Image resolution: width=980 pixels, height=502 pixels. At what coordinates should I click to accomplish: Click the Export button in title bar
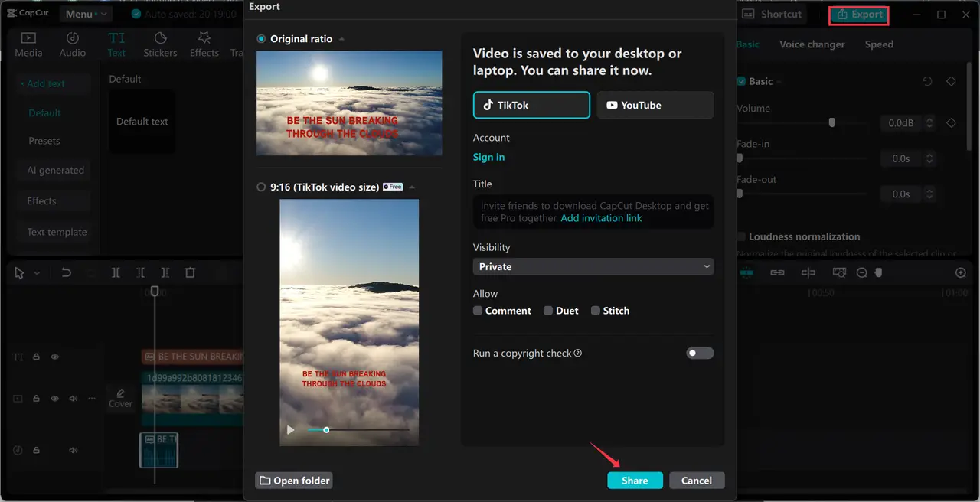tap(859, 14)
